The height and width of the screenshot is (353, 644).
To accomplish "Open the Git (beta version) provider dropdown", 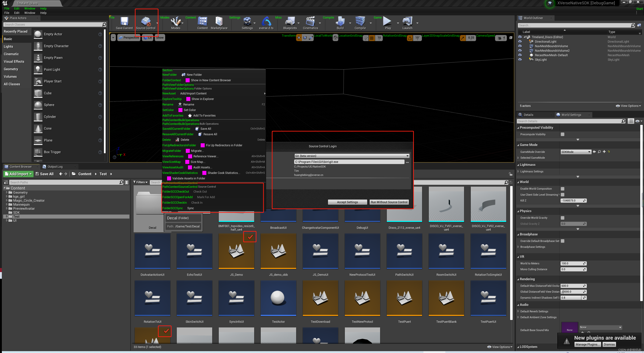I will click(x=352, y=156).
